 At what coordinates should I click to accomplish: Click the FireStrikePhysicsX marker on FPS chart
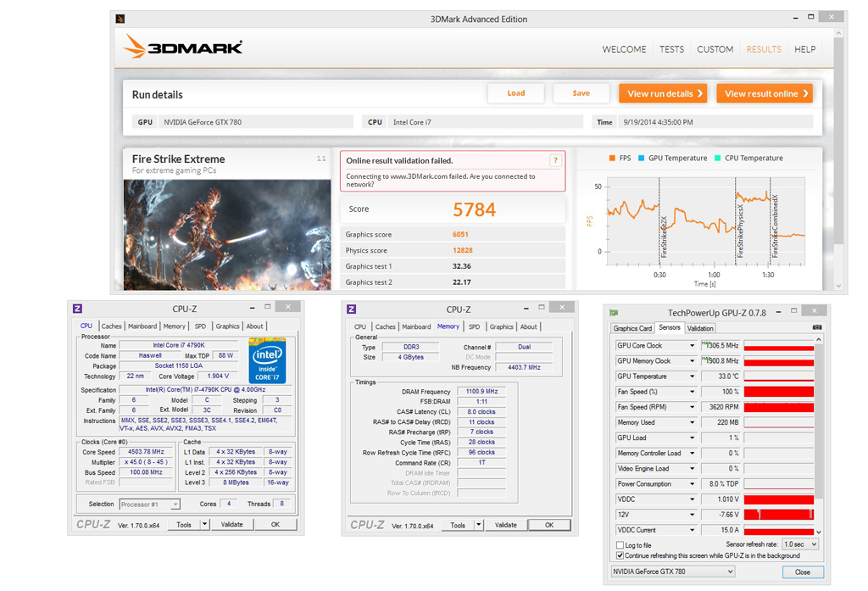pos(740,231)
